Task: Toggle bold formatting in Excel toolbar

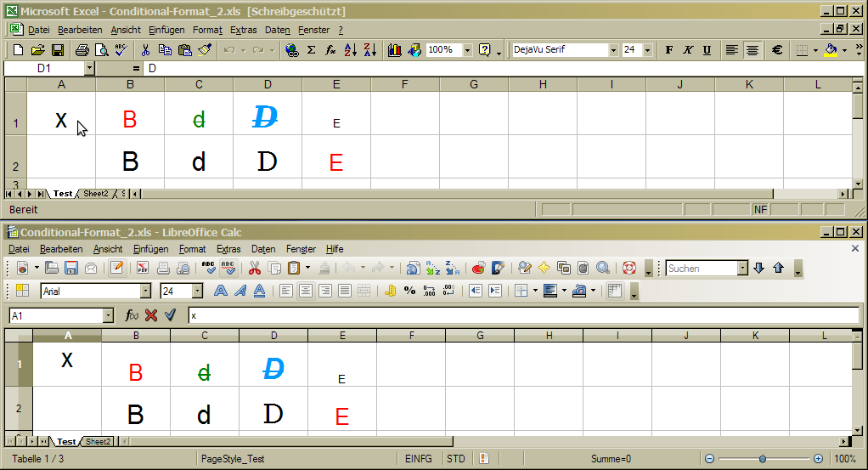Action: pos(669,50)
